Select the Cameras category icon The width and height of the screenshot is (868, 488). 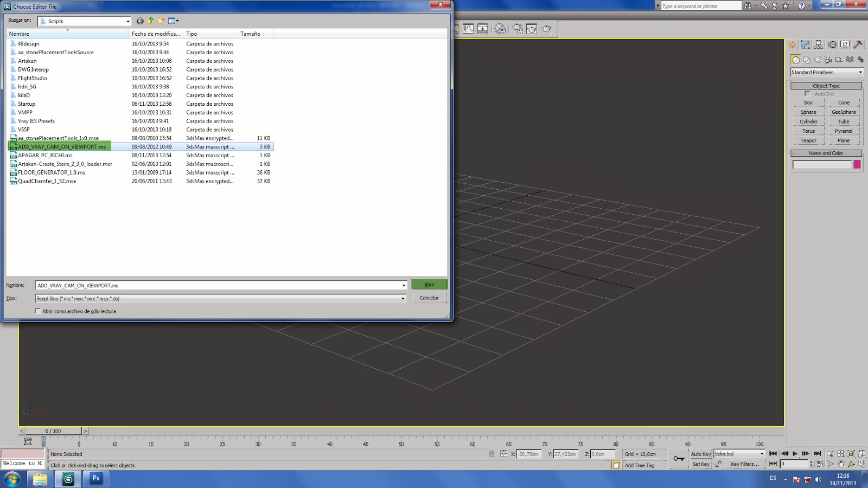tap(828, 60)
